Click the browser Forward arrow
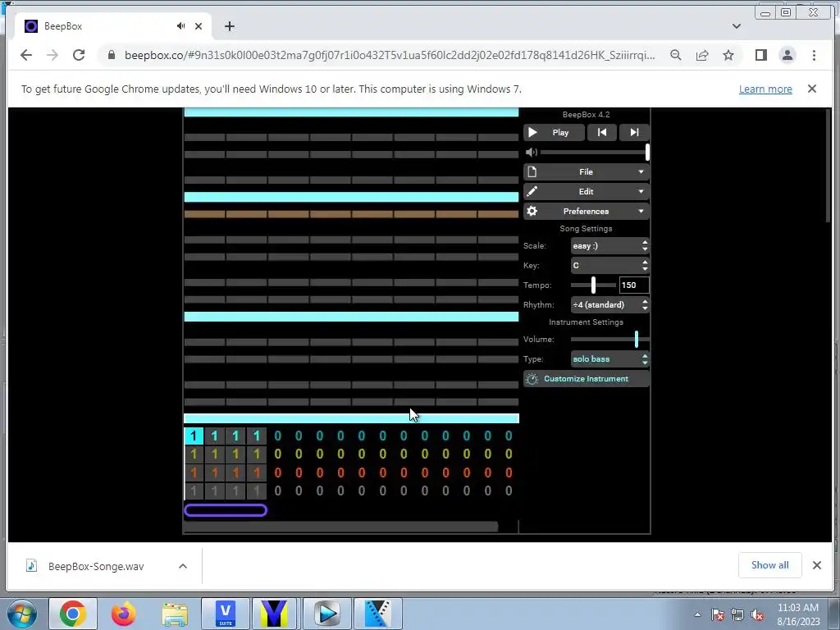Screen dimensions: 840x630 [x=52, y=55]
